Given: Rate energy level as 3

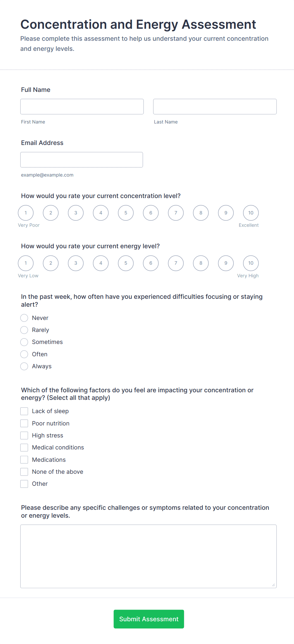Looking at the screenshot, I should pos(76,263).
